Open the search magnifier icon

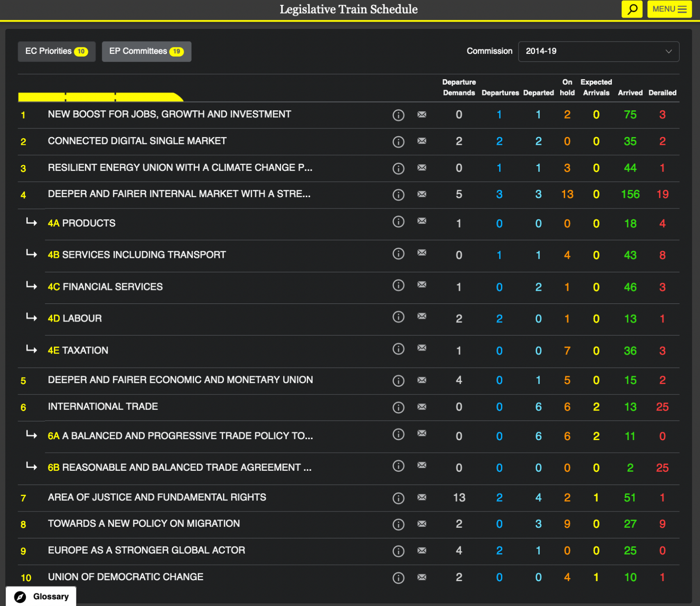point(632,9)
